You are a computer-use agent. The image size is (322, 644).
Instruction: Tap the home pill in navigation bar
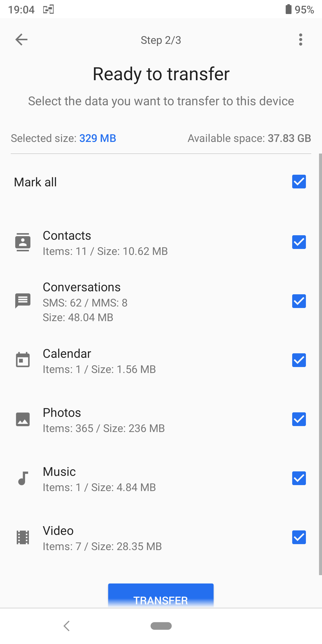[161, 626]
